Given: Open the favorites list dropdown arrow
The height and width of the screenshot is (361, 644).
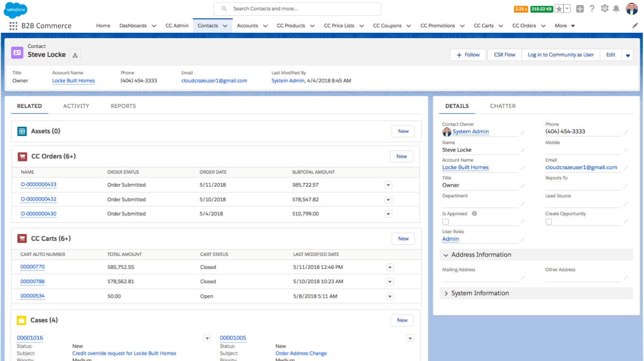Looking at the screenshot, I should pyautogui.click(x=567, y=9).
